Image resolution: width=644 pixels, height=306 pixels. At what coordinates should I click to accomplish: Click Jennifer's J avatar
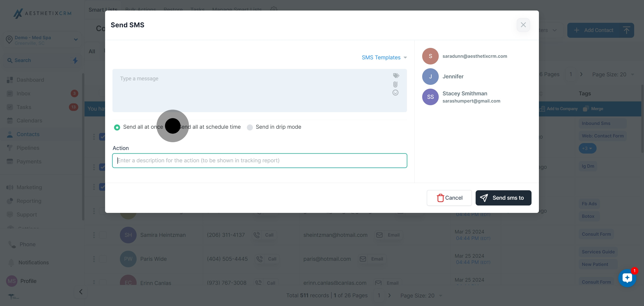point(430,77)
